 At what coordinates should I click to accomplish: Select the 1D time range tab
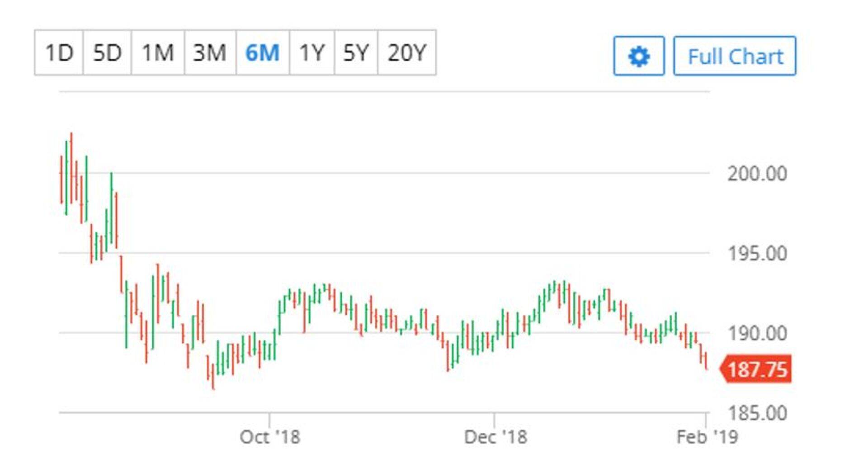[x=59, y=52]
